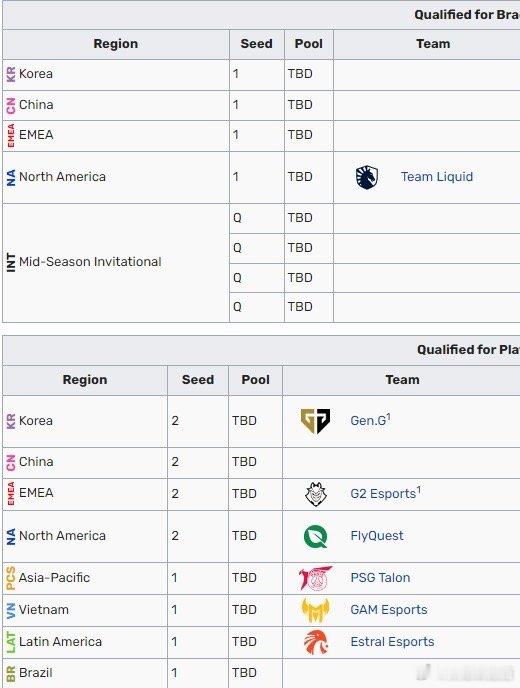Click the INT Mid-Season Invitational region icon
The image size is (520, 688).
point(11,262)
